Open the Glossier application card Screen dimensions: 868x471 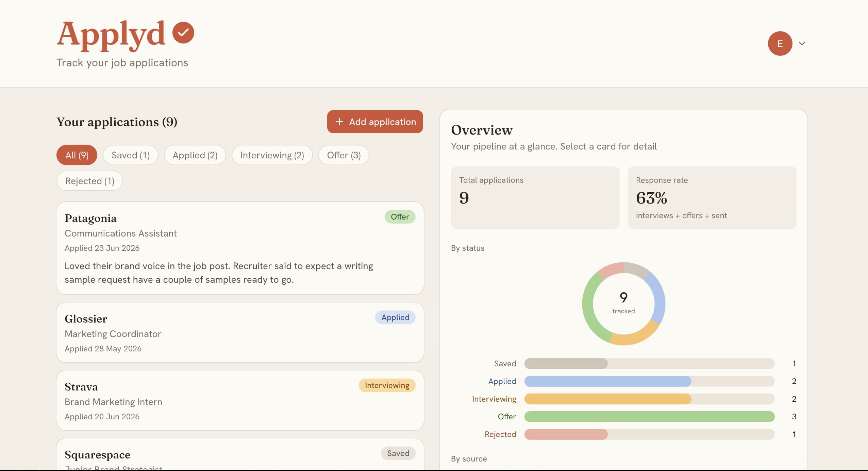coord(240,332)
